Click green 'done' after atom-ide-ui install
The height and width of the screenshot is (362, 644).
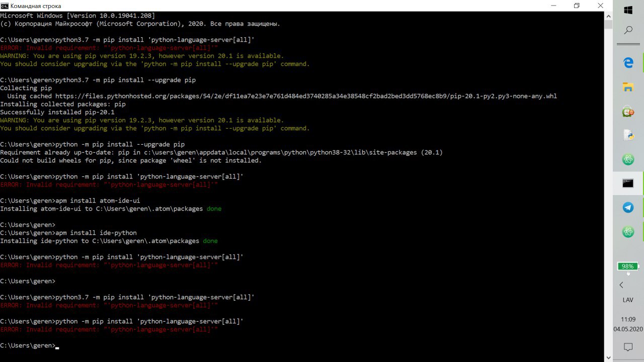pyautogui.click(x=214, y=209)
